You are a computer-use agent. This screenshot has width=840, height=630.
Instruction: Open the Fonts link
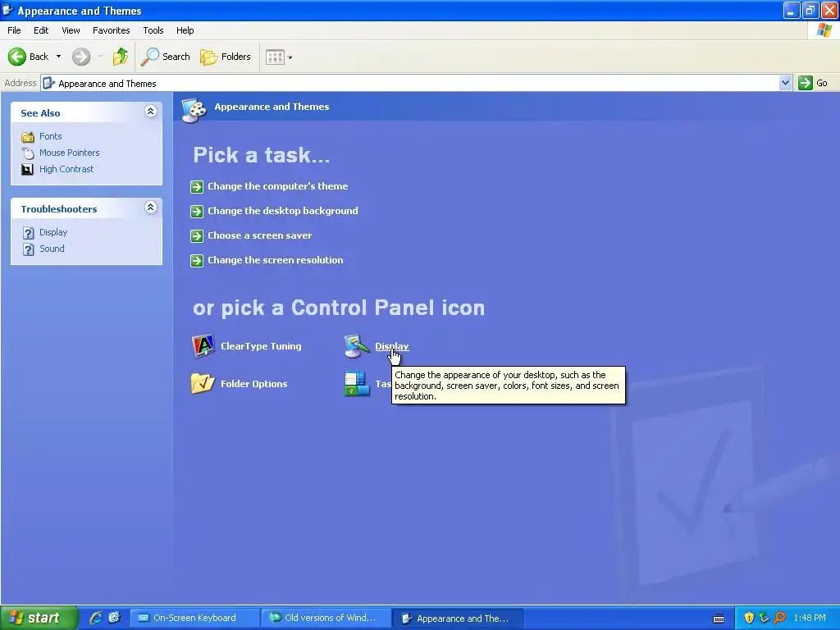(50, 136)
